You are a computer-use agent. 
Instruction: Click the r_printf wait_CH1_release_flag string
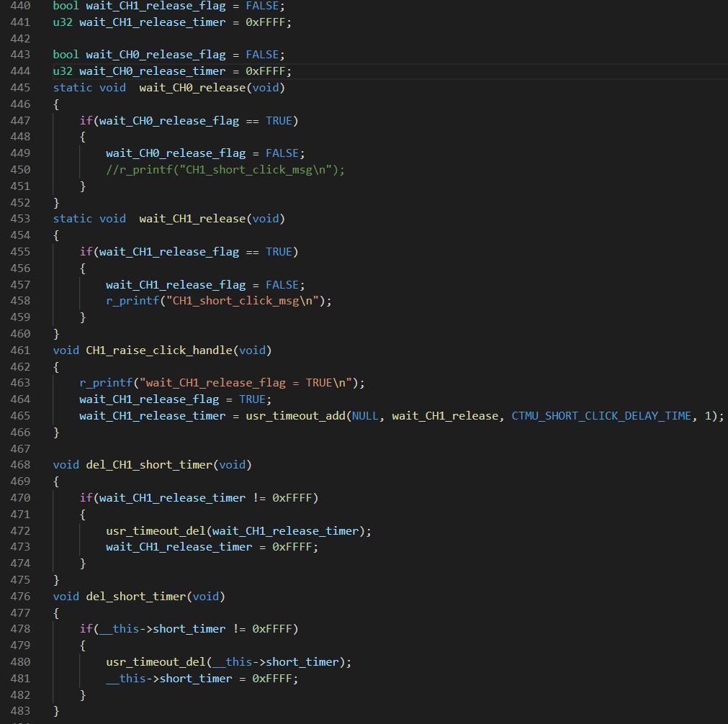coord(246,383)
